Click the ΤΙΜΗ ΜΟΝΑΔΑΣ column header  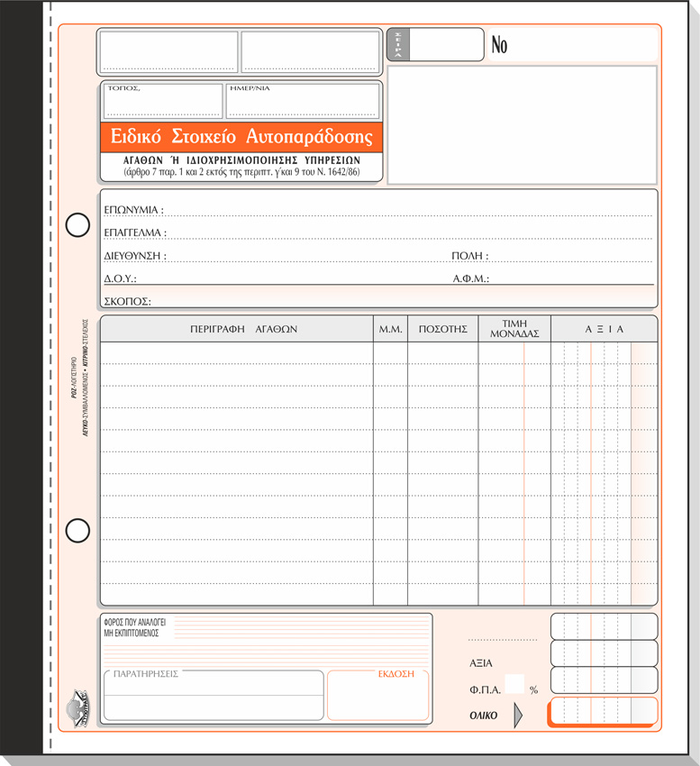[x=514, y=330]
